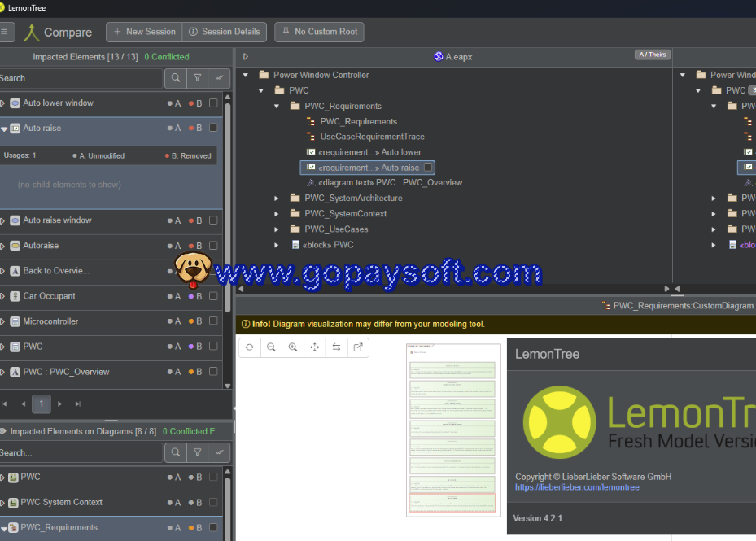Click the PWC_Requirements diagram thumbnail
Viewport: 756px width, 541px height.
[x=453, y=430]
